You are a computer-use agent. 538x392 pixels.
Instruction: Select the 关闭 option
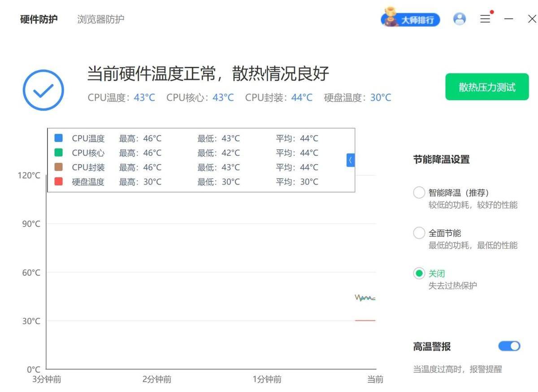point(419,273)
